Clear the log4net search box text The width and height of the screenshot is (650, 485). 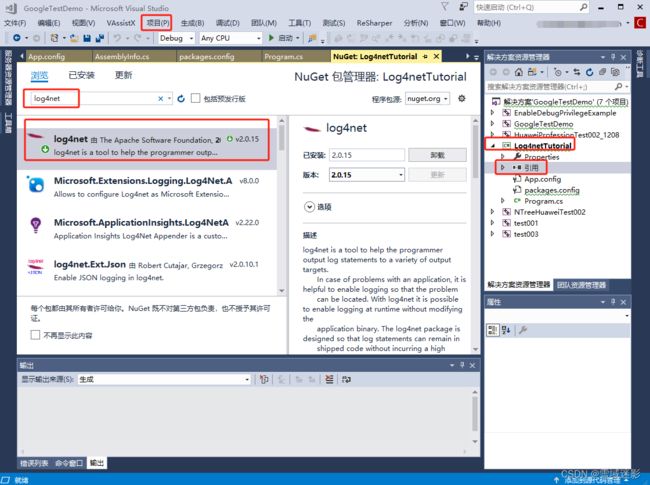160,99
